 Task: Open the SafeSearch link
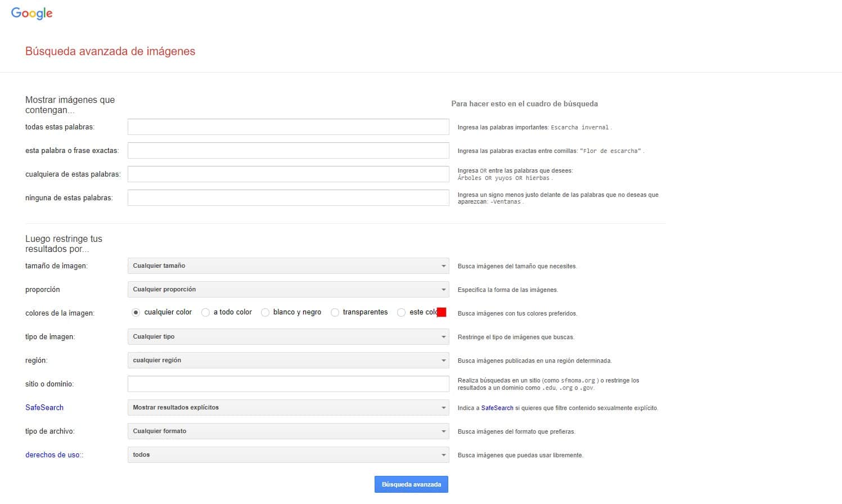click(x=44, y=407)
